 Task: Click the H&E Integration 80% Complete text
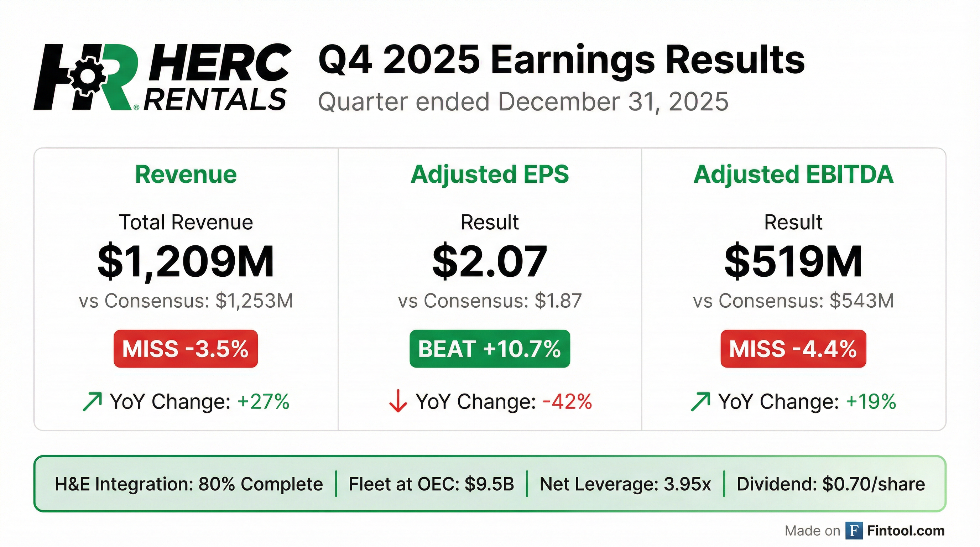point(189,484)
